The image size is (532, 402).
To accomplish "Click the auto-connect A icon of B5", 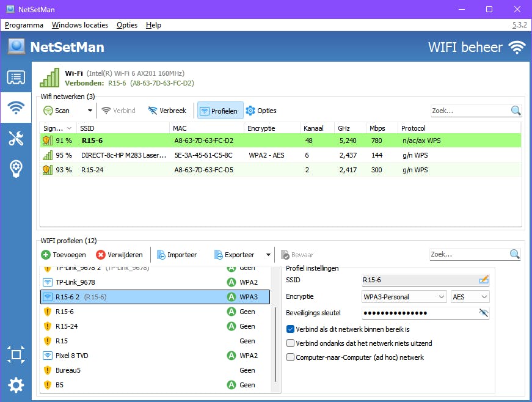I will pos(231,385).
